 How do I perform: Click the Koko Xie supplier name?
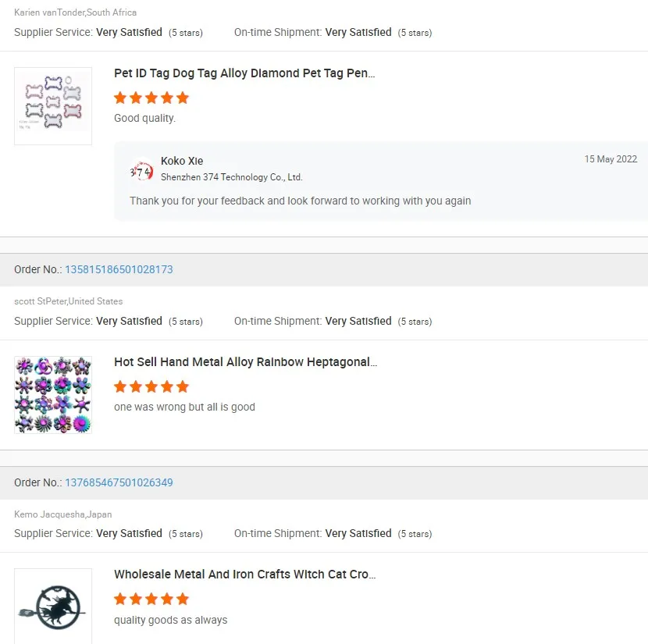(x=182, y=161)
